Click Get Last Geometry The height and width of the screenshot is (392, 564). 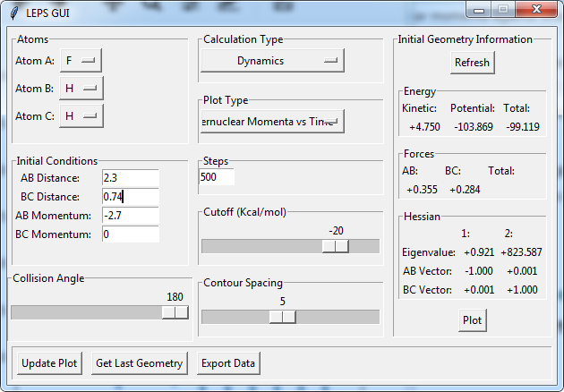pyautogui.click(x=139, y=363)
